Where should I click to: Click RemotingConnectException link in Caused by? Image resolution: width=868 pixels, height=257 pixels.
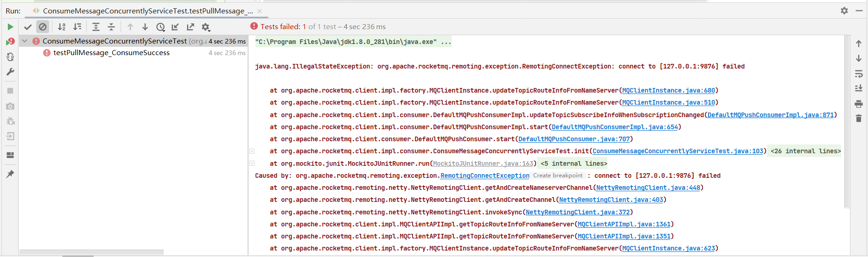point(485,176)
